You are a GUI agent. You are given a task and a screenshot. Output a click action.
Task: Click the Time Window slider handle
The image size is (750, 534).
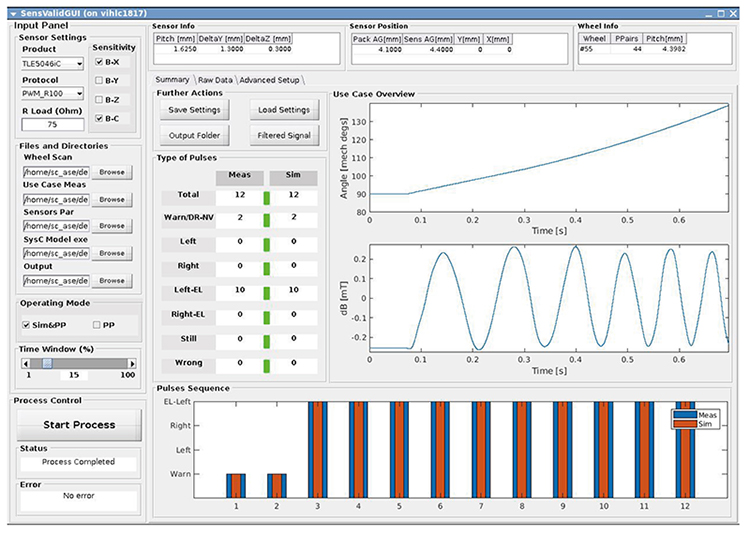pyautogui.click(x=46, y=362)
